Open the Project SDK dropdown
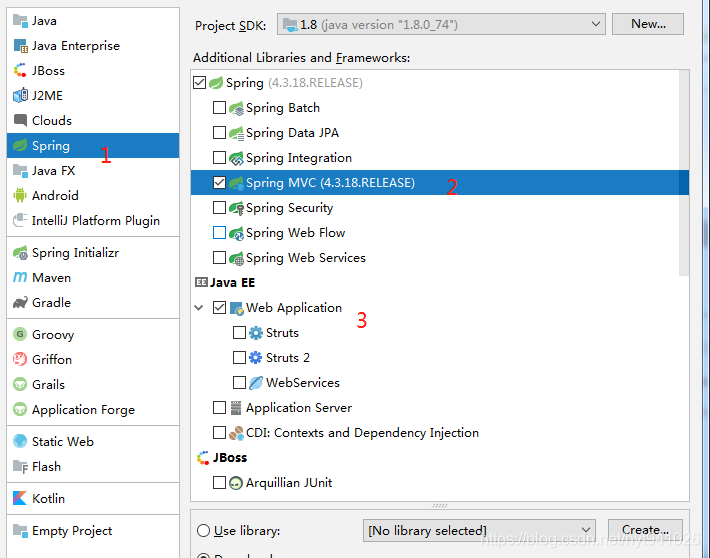This screenshot has height=558, width=710. point(441,24)
